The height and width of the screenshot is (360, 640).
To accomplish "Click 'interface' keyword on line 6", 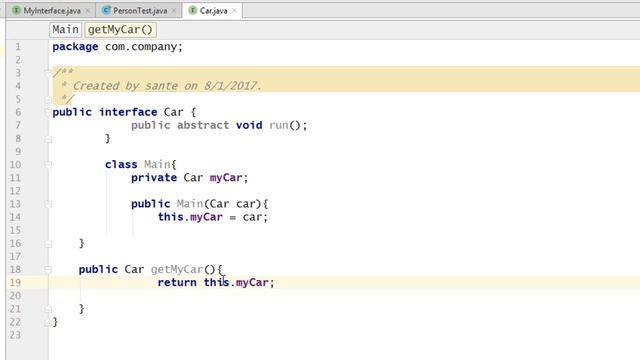I will 128,112.
